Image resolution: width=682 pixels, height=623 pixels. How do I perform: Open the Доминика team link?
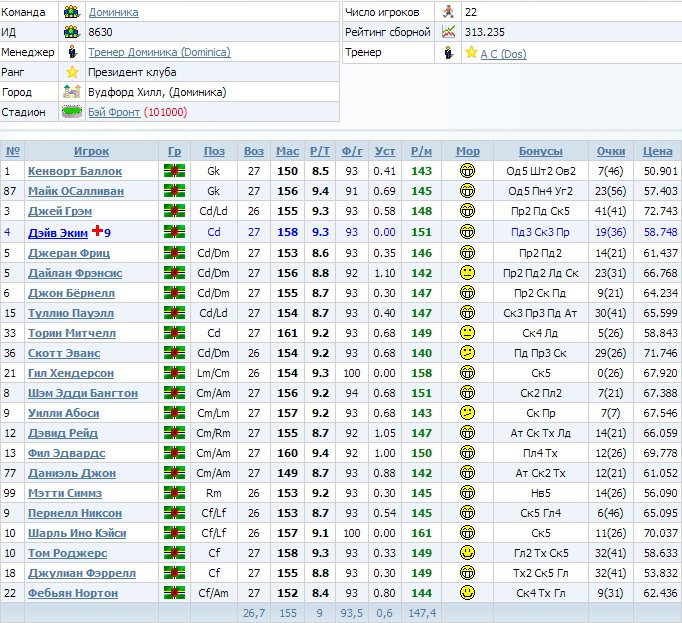tap(114, 12)
